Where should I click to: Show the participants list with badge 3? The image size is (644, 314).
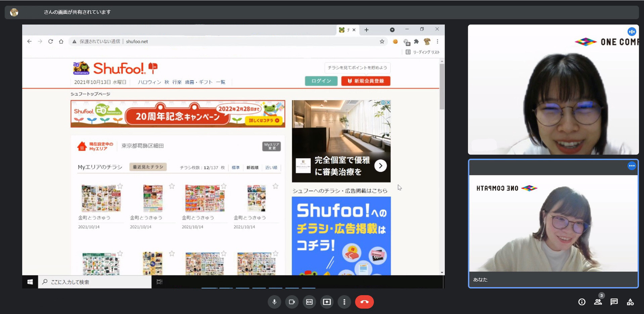click(x=598, y=301)
